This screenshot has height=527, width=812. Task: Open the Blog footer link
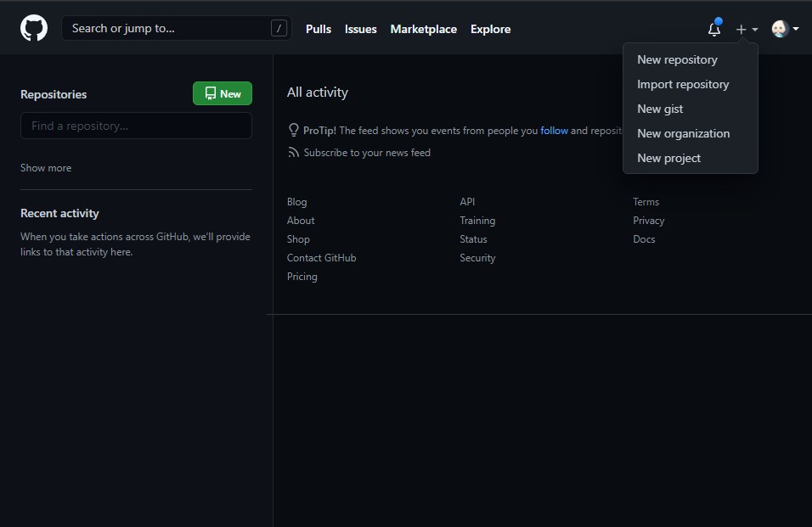pyautogui.click(x=296, y=202)
